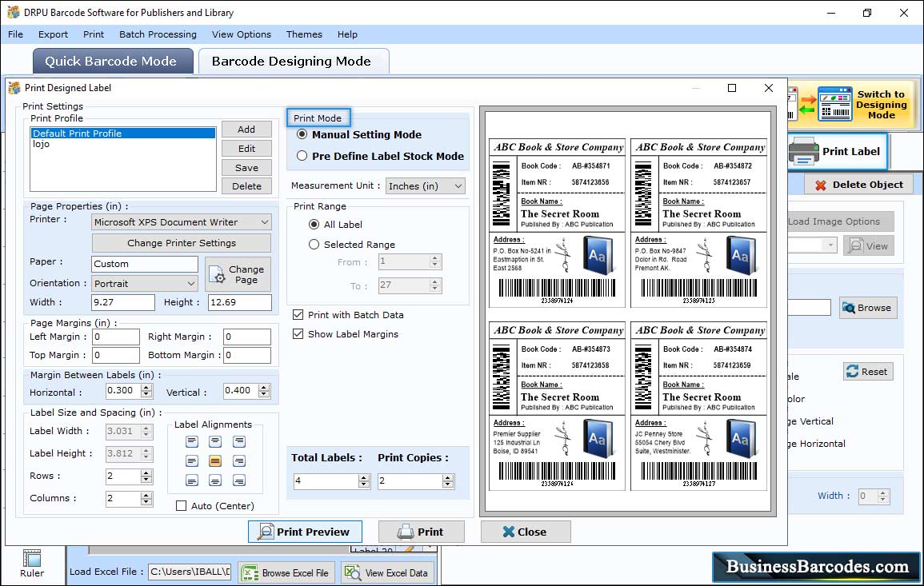Open the File menu
The width and height of the screenshot is (924, 586).
(16, 34)
